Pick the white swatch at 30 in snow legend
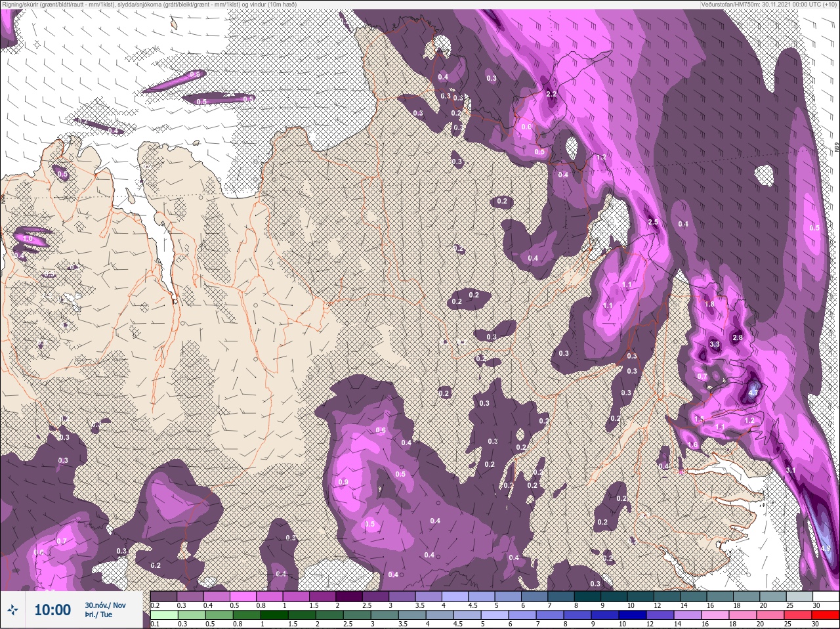The width and height of the screenshot is (840, 629). click(x=826, y=597)
